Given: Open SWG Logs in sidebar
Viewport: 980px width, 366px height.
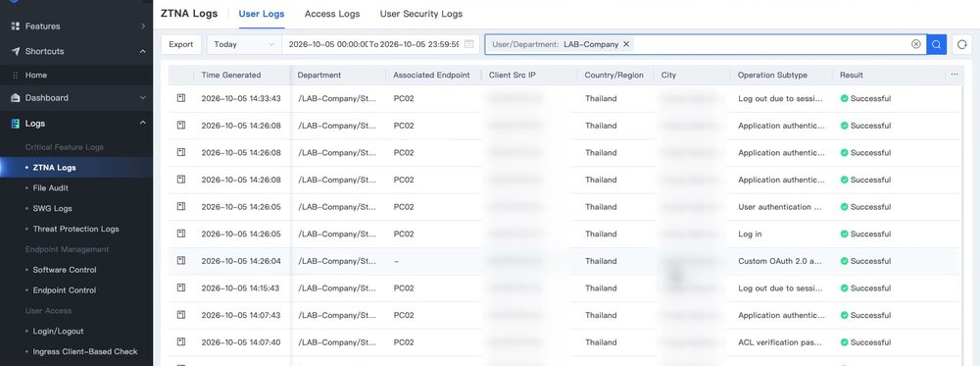Looking at the screenshot, I should click(53, 208).
